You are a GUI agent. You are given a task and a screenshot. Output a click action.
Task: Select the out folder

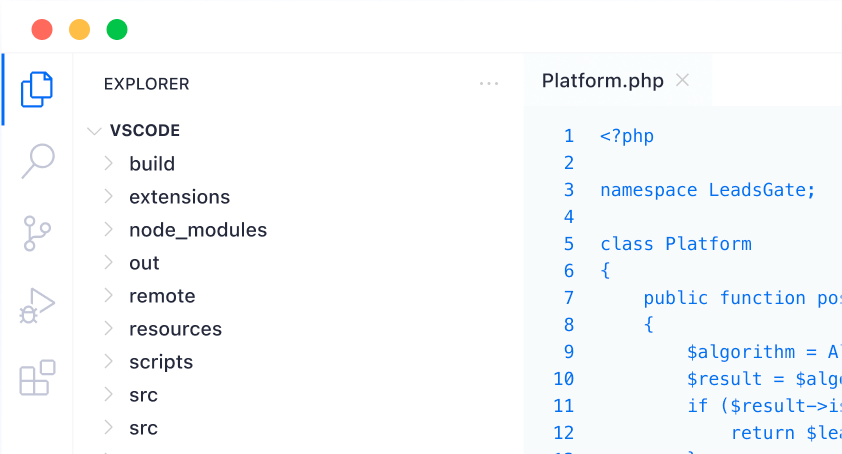point(144,263)
